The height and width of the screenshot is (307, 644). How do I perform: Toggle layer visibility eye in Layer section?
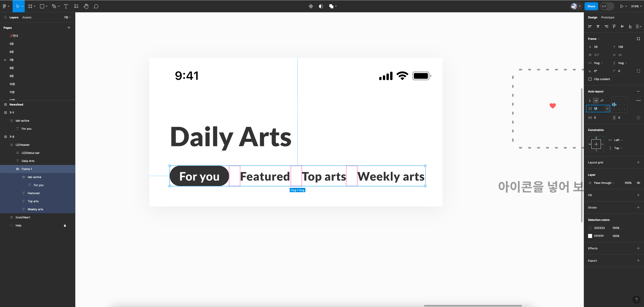click(x=638, y=183)
